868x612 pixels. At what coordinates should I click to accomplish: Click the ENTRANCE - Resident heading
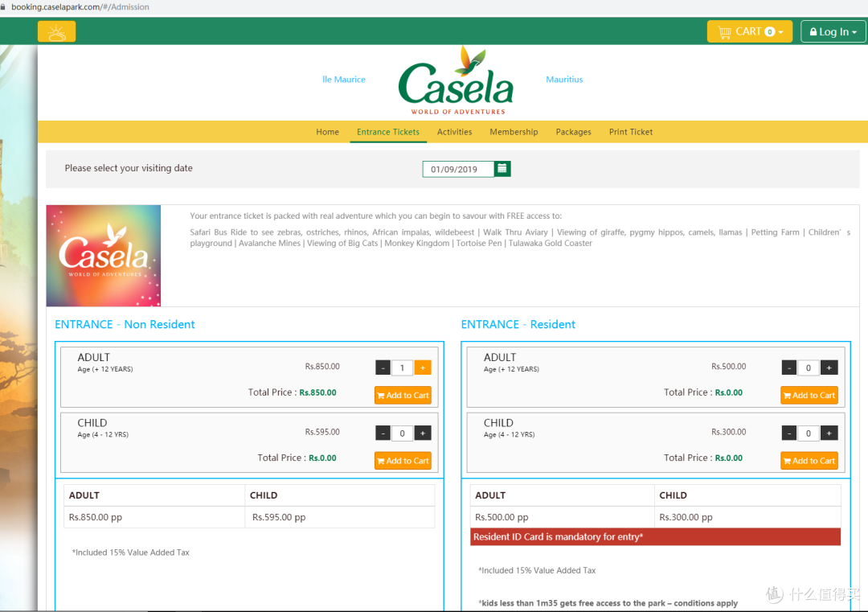coord(518,324)
